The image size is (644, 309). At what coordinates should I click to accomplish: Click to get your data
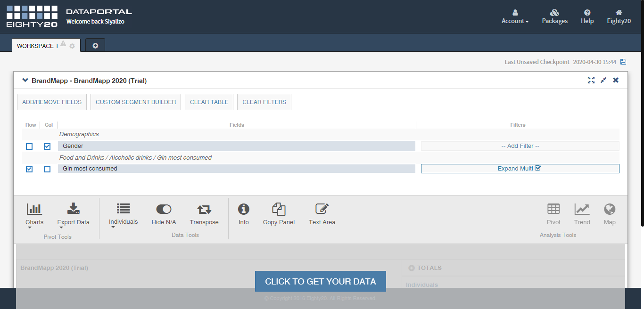[321, 281]
